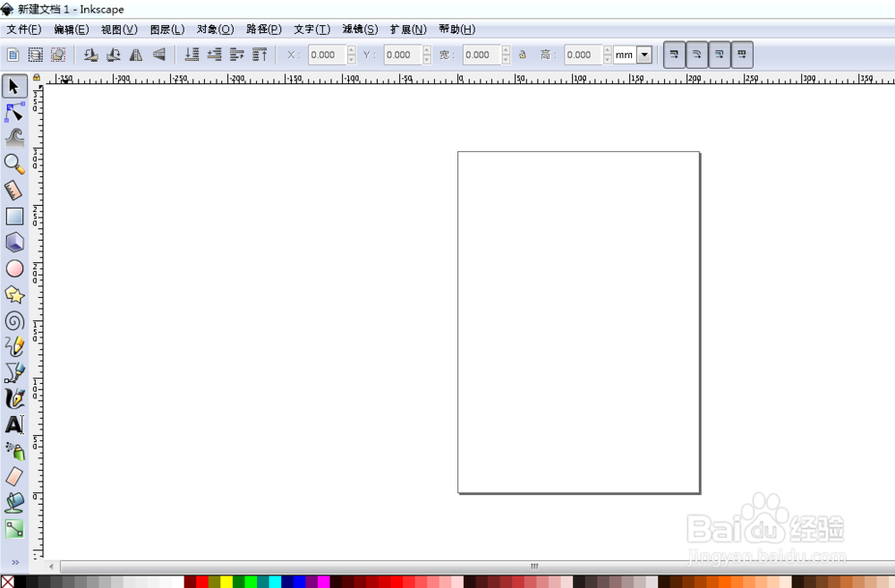This screenshot has width=895, height=588.
Task: Click the X coordinate input field
Action: tap(327, 55)
